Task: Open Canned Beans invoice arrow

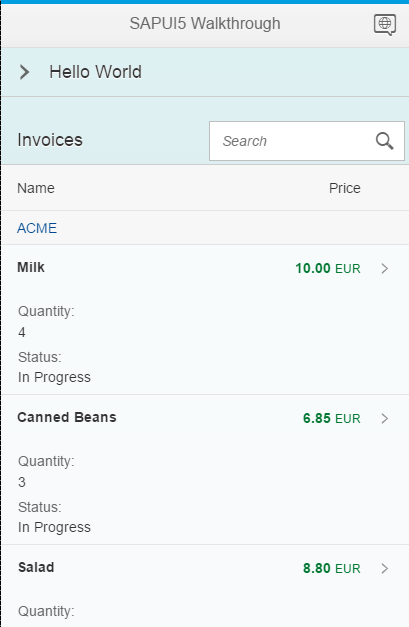Action: [385, 418]
